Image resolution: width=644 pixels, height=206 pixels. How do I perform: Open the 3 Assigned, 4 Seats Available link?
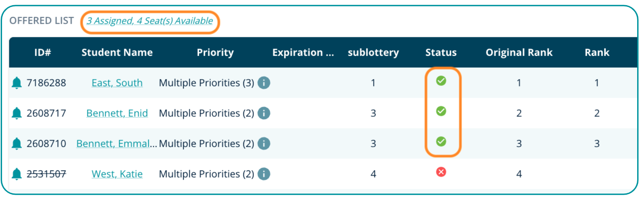click(150, 21)
